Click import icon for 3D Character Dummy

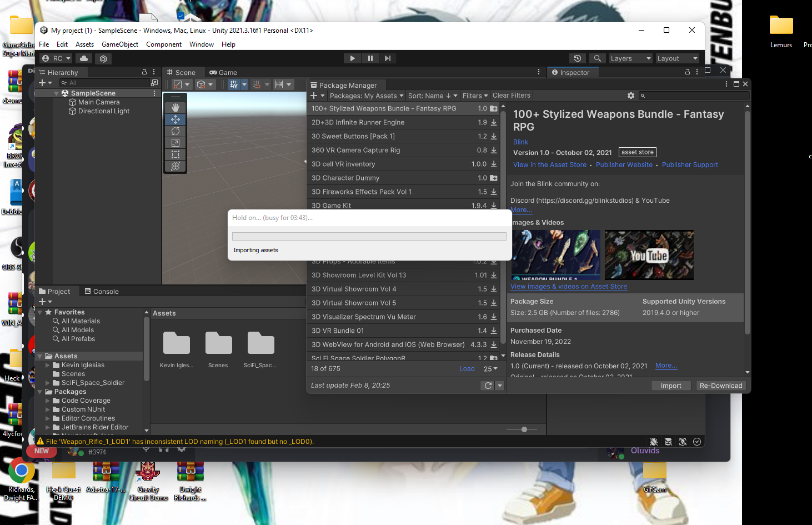[x=494, y=178]
